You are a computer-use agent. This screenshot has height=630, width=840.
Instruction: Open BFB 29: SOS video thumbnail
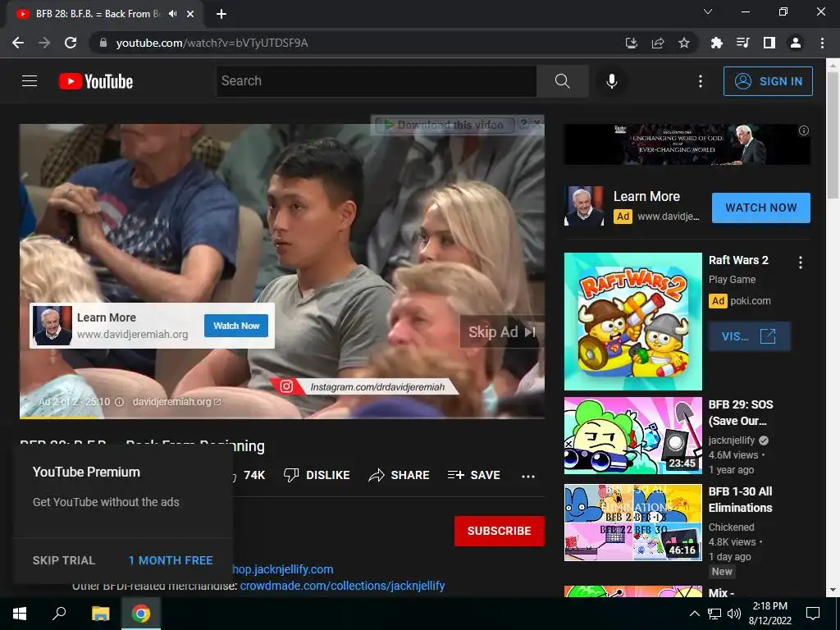(632, 436)
